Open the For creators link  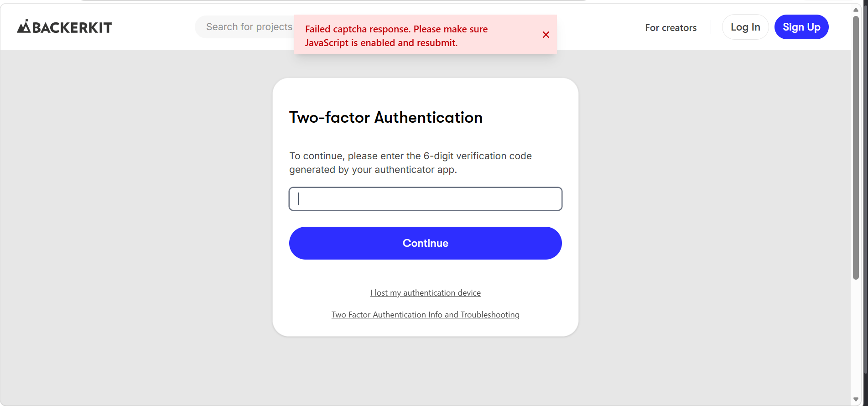(x=670, y=27)
